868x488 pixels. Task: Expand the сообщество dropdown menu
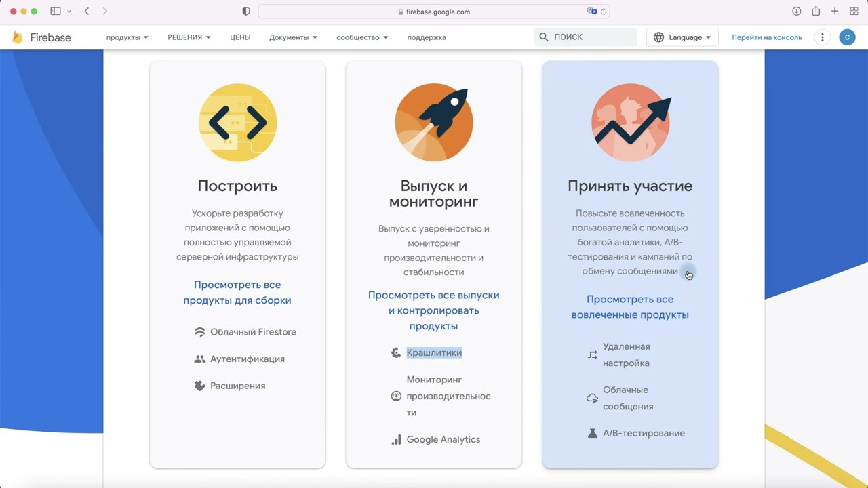(x=362, y=37)
